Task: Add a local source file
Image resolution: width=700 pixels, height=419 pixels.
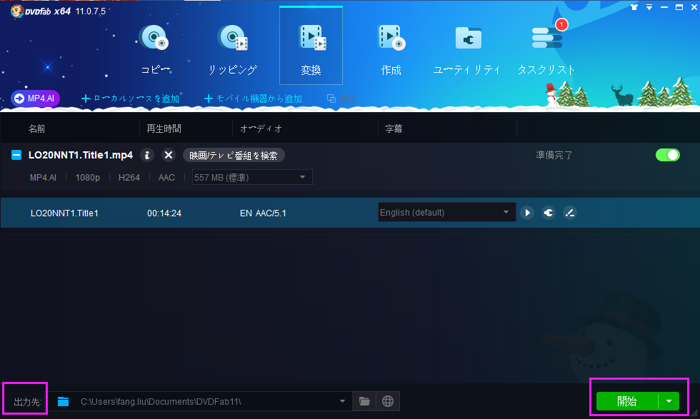Action: tap(130, 99)
